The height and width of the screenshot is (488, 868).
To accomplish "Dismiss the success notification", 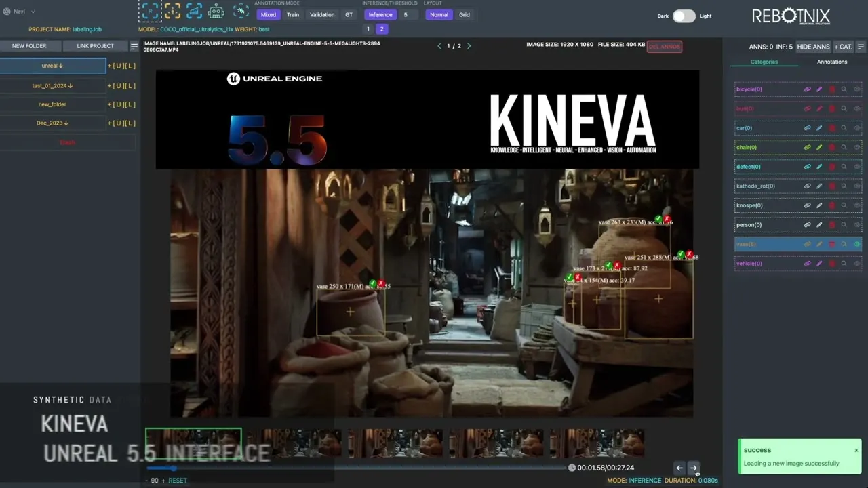I will pyautogui.click(x=856, y=450).
